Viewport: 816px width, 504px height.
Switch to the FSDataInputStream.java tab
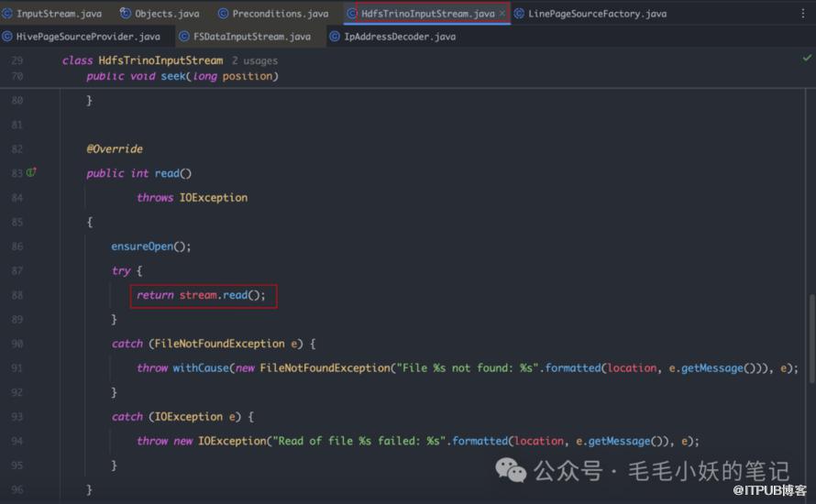click(251, 37)
